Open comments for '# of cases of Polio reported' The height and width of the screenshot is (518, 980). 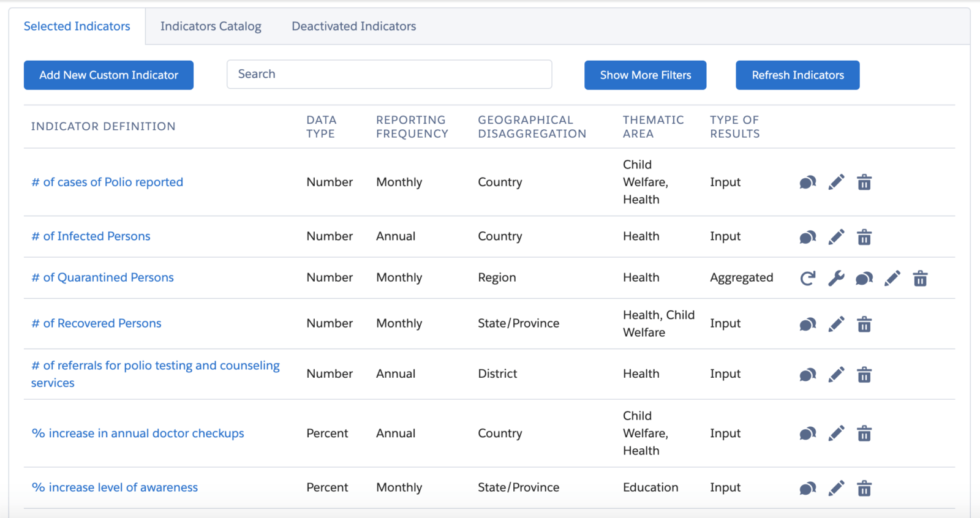(x=808, y=182)
